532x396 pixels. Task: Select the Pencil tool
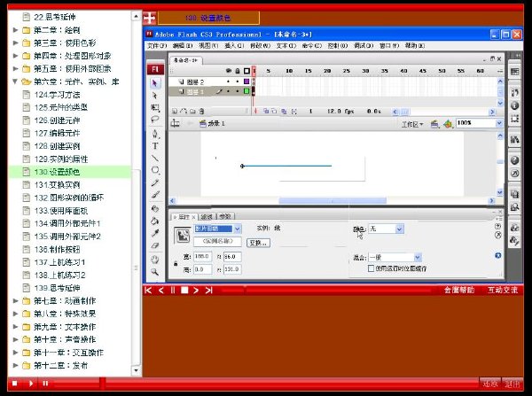tap(155, 182)
